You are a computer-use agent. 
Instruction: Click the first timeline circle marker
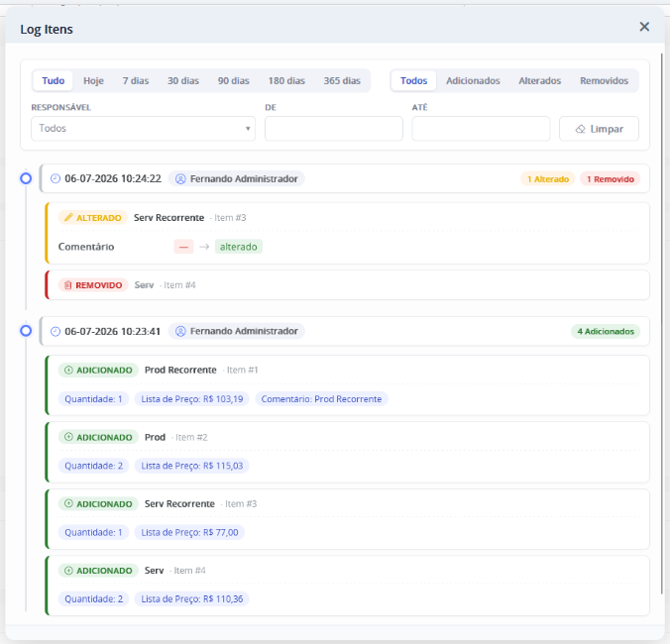[x=26, y=178]
